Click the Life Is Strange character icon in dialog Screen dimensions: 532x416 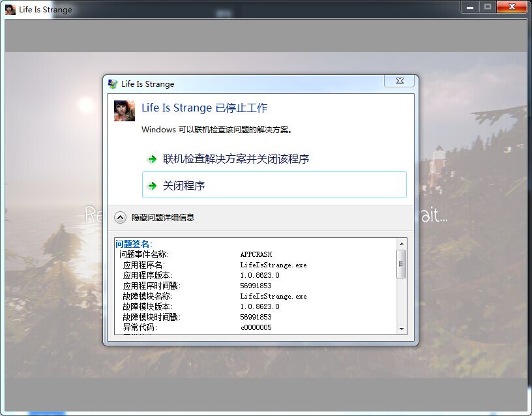click(x=125, y=111)
